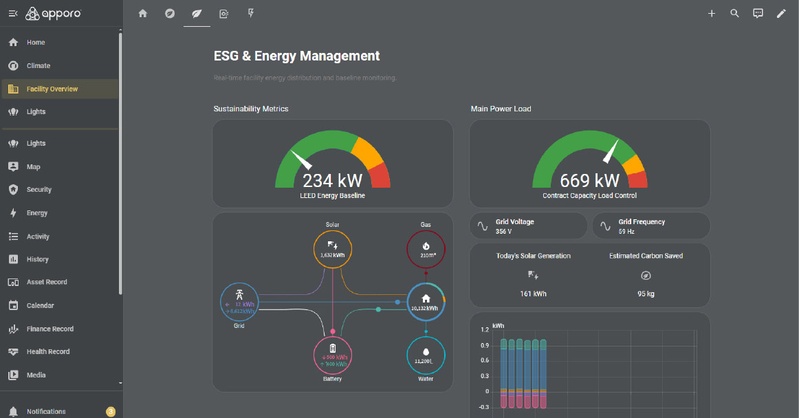Collapse the sidebar with the menu icon
Image resolution: width=799 pixels, height=418 pixels.
tap(13, 14)
